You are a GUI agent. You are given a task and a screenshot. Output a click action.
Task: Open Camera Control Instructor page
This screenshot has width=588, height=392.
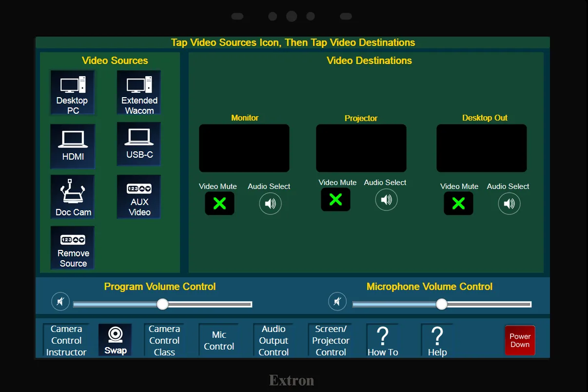pyautogui.click(x=66, y=340)
